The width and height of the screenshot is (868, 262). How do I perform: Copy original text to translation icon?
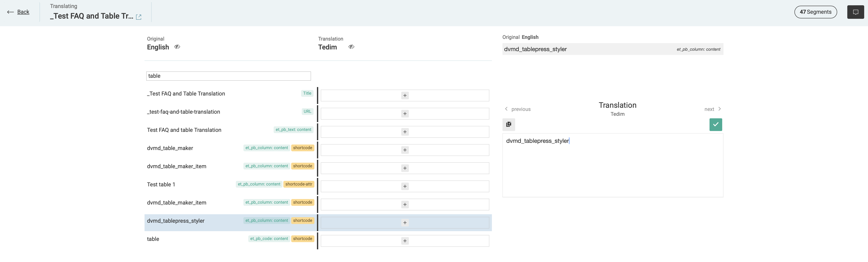tap(509, 124)
